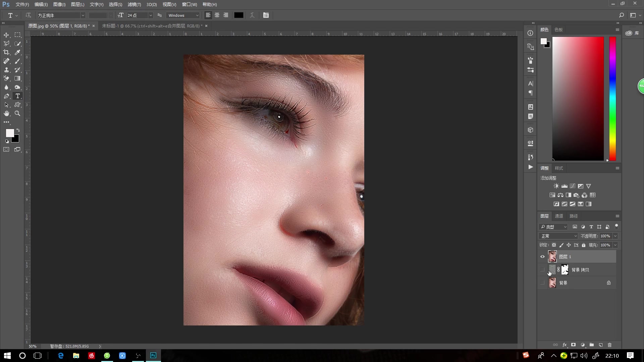Center-align text in options bar
This screenshot has height=362, width=644.
(x=217, y=15)
